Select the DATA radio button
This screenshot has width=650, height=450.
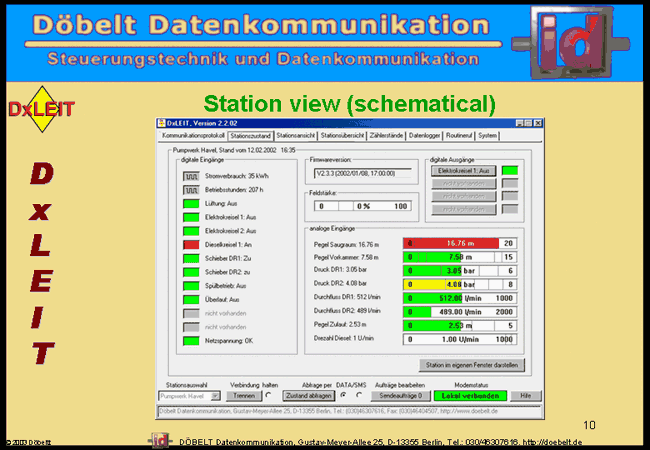click(x=343, y=395)
